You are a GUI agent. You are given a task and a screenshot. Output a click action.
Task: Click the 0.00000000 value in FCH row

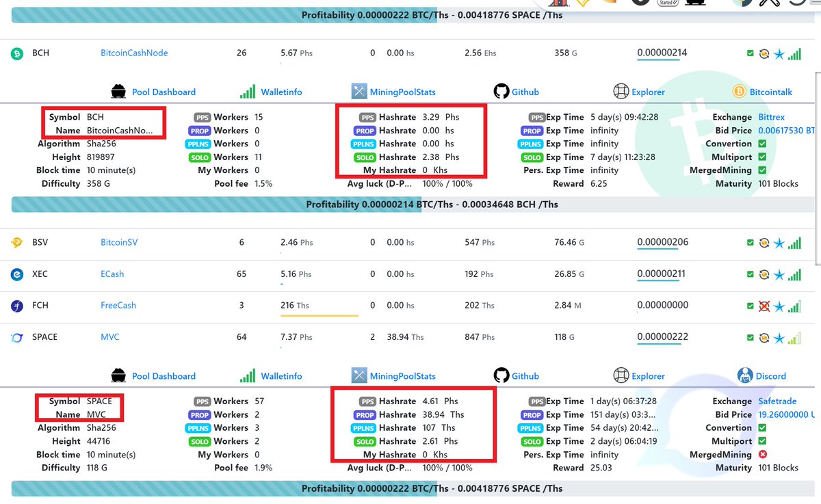click(662, 305)
